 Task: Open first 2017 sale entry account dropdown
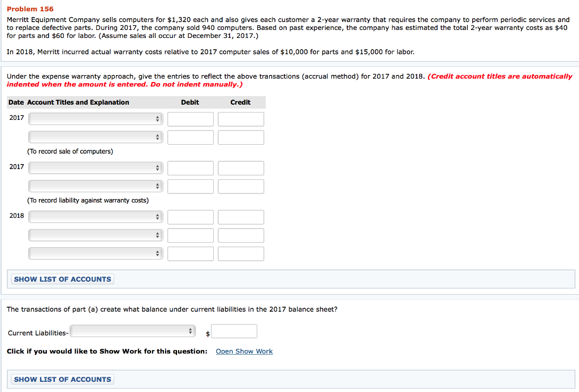point(96,119)
